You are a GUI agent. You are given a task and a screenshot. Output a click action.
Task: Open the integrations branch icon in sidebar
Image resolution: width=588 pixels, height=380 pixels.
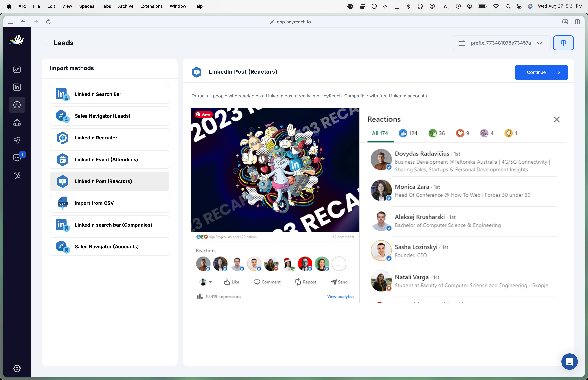(17, 175)
